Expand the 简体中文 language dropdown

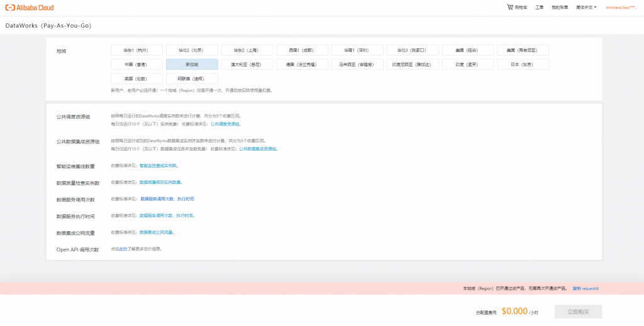(586, 8)
